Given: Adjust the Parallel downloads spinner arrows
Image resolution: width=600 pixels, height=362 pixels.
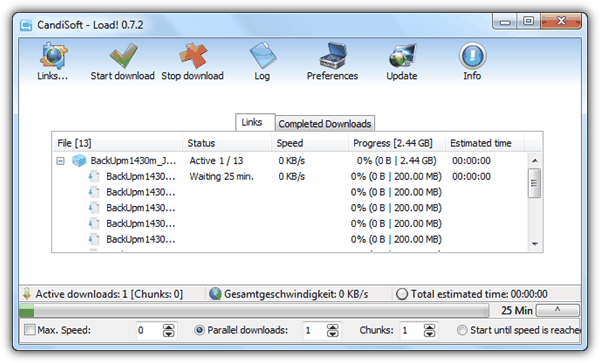Looking at the screenshot, I should click(x=333, y=330).
